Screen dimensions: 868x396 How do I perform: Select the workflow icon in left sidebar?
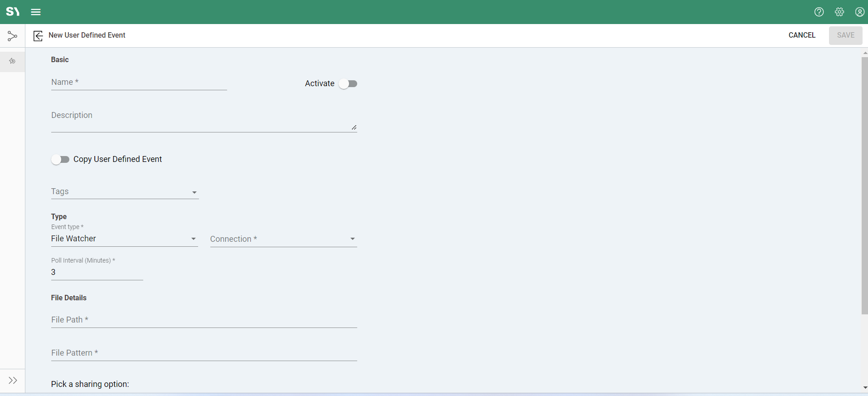[x=12, y=36]
